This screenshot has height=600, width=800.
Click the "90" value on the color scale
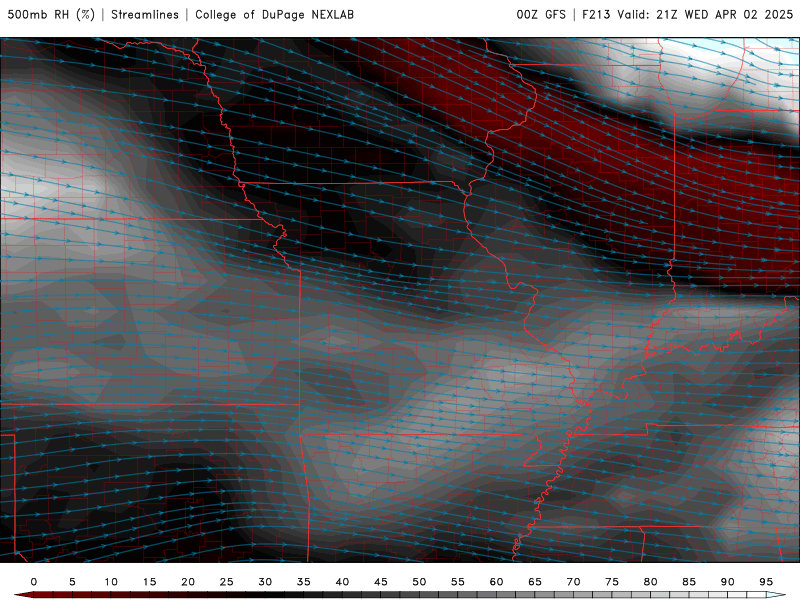tap(727, 582)
